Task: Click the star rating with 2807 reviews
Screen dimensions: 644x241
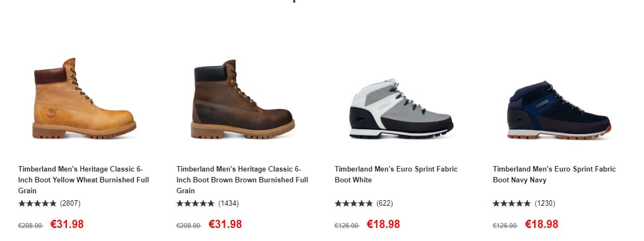Action: click(37, 204)
